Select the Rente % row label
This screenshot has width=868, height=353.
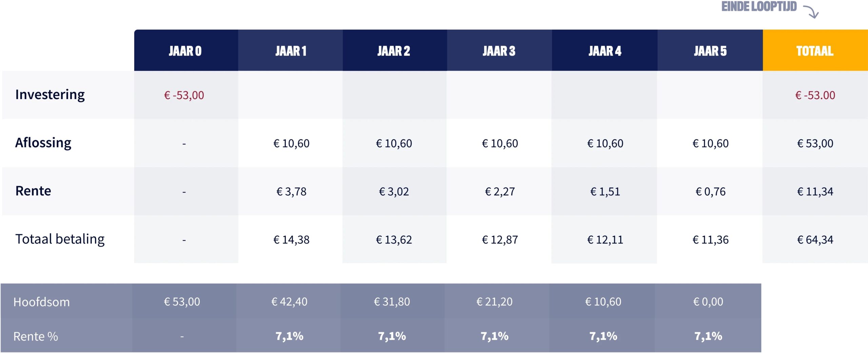coord(36,336)
